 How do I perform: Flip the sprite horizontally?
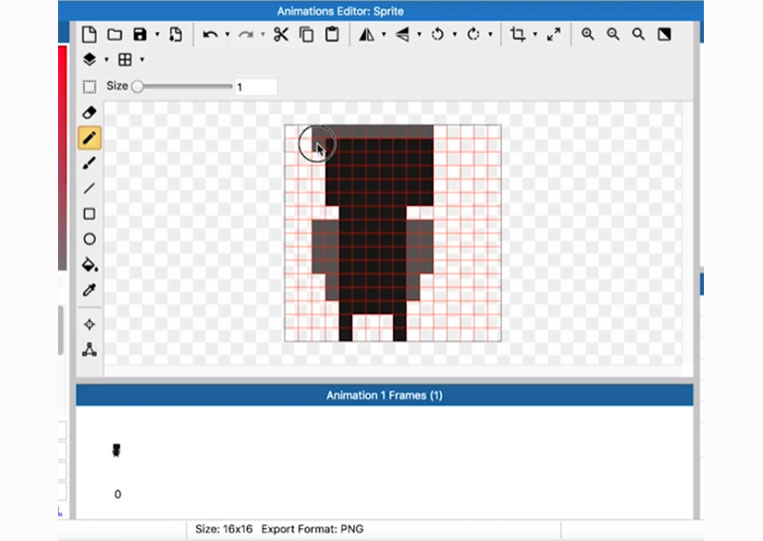366,35
